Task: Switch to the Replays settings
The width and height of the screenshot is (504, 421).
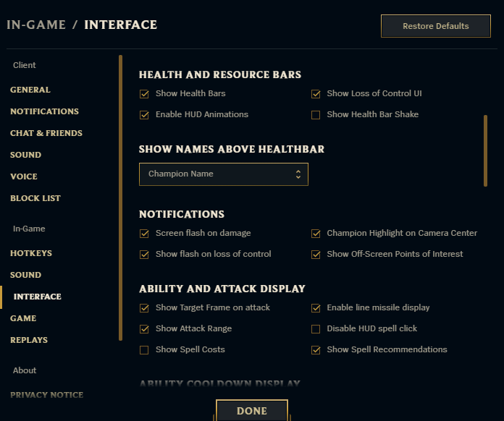Action: [29, 340]
